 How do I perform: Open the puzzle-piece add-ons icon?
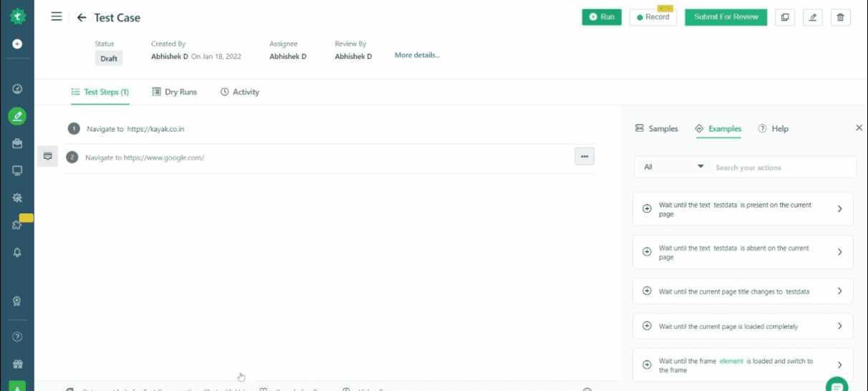click(17, 225)
